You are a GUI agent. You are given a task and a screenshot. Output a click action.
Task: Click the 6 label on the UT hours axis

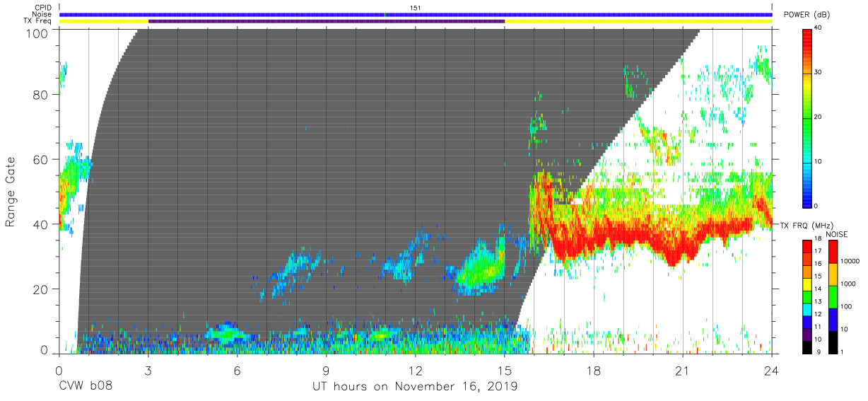pos(237,369)
